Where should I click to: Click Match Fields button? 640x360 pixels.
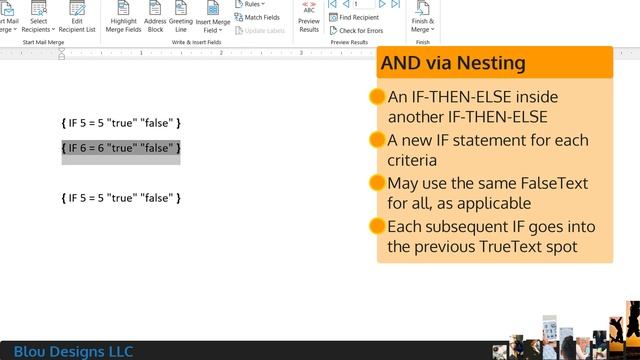point(257,17)
